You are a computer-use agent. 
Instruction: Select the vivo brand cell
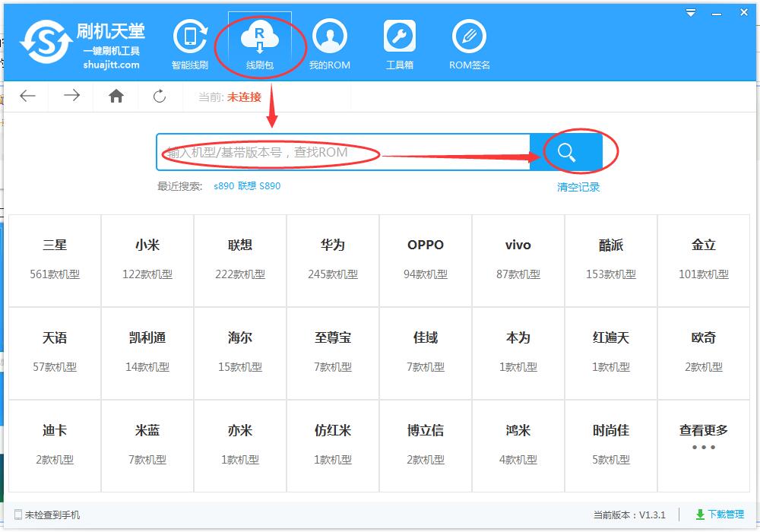pyautogui.click(x=518, y=258)
